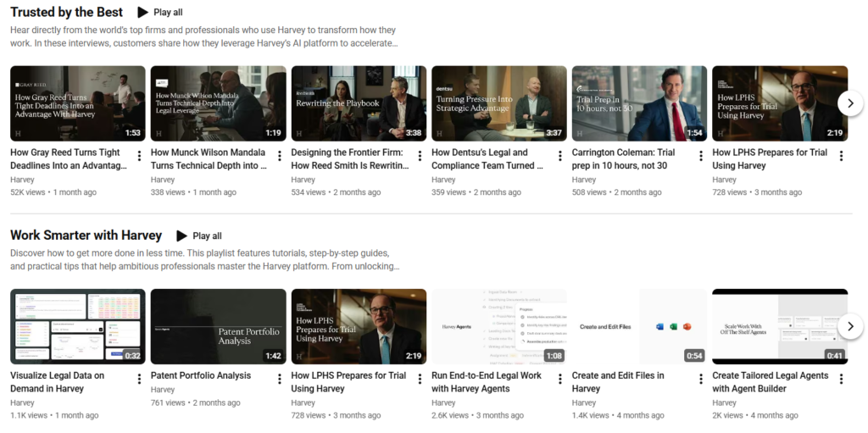The height and width of the screenshot is (433, 868).
Task: Open title 'Create and Edit Files in Harvey'
Action: coord(618,382)
